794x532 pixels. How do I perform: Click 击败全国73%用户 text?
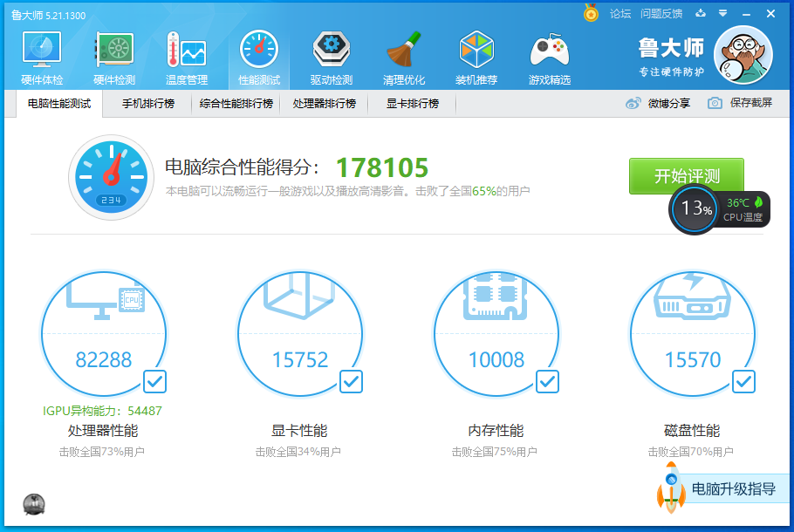coord(102,452)
